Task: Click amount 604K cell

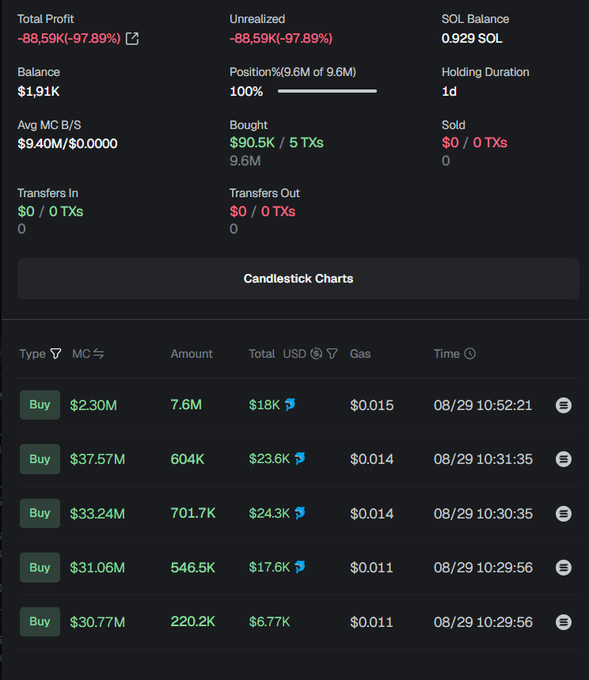Action: coord(187,459)
